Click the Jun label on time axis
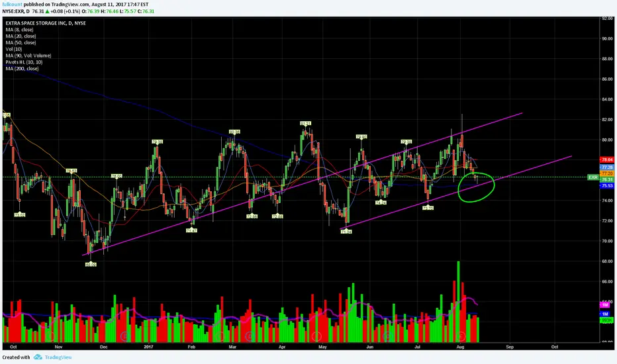Screen dimensions: 617x364 pyautogui.click(x=369, y=347)
